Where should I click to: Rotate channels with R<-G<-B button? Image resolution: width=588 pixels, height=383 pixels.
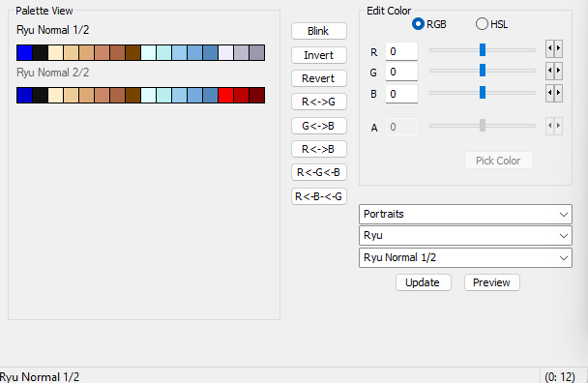319,172
